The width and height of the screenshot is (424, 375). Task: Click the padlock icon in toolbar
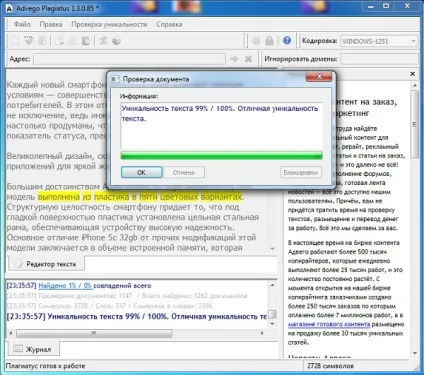pos(269,41)
